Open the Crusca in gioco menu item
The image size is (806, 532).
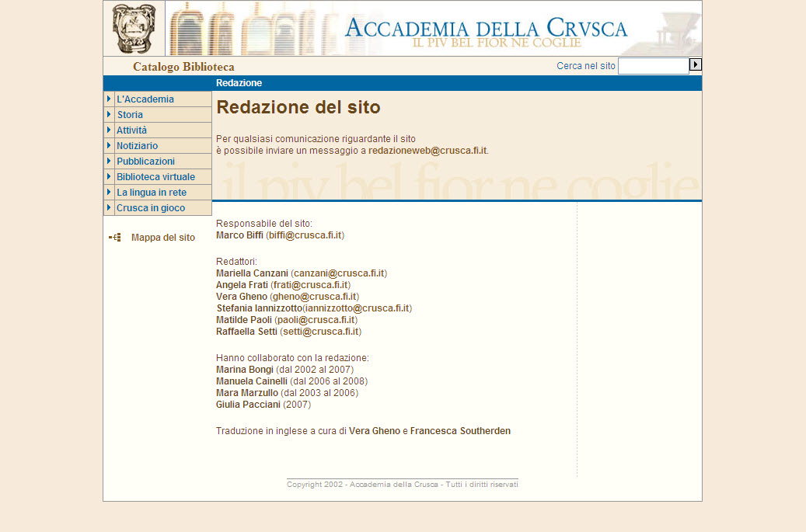pos(151,208)
